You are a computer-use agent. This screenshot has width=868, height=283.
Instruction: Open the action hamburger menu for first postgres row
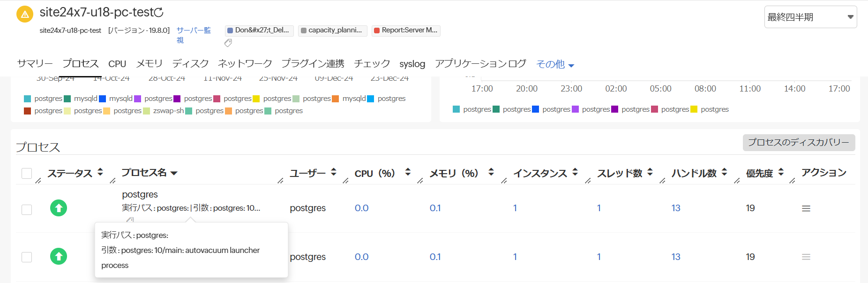pos(806,208)
